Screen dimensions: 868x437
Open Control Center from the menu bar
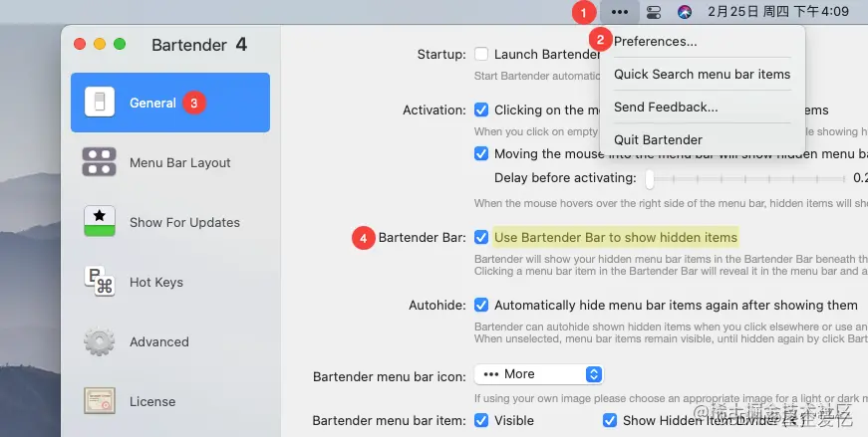tap(654, 12)
